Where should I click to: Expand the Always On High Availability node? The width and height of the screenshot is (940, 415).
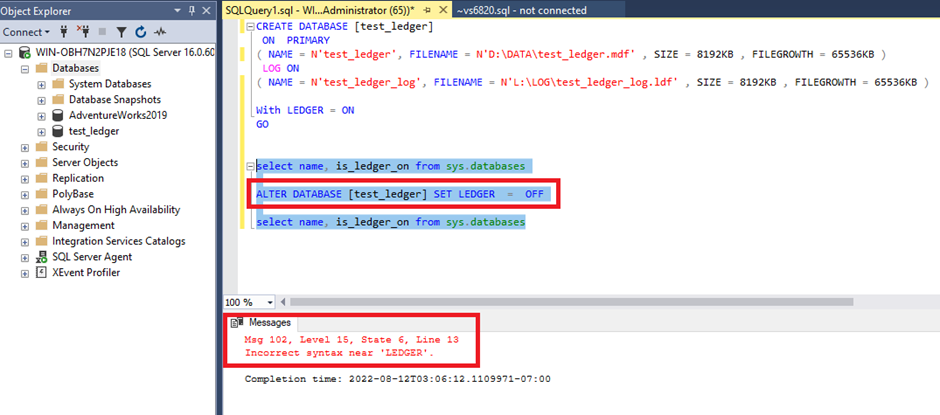click(25, 210)
